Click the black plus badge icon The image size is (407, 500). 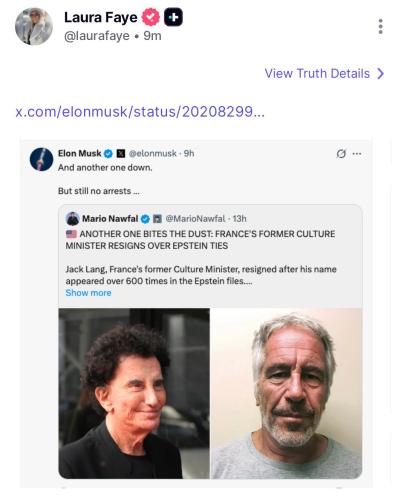[173, 17]
